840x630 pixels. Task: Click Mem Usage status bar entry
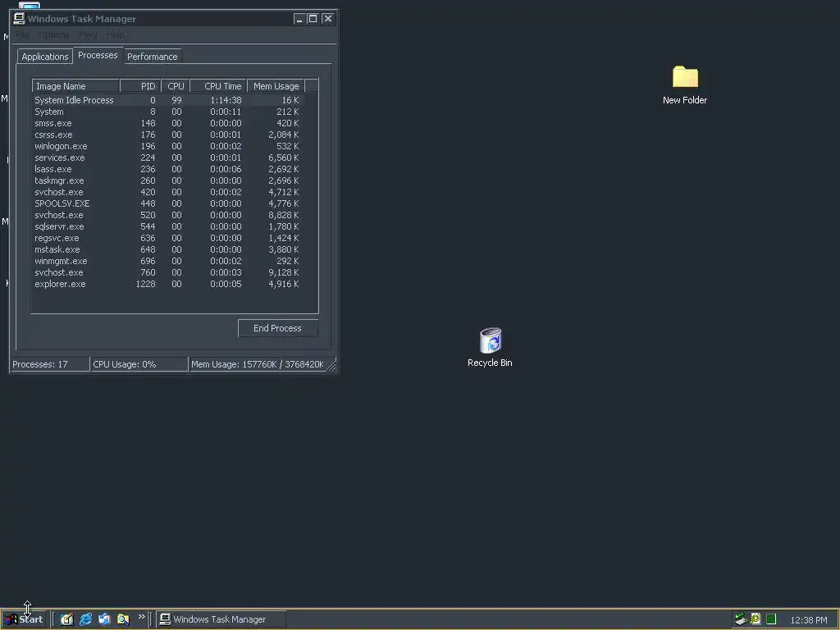coord(258,364)
